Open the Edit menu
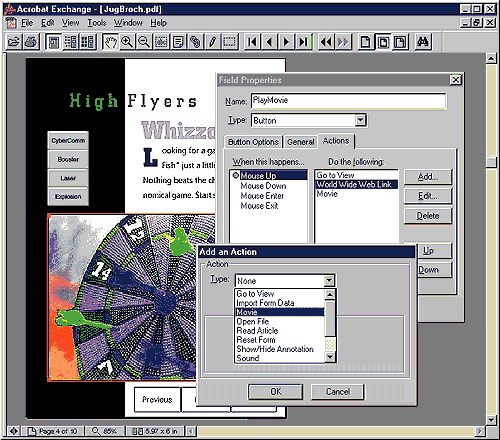 pyautogui.click(x=48, y=23)
